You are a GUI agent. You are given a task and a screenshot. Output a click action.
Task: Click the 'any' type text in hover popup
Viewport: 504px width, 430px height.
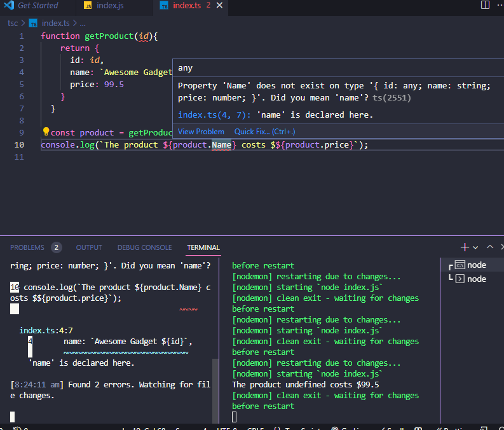186,68
